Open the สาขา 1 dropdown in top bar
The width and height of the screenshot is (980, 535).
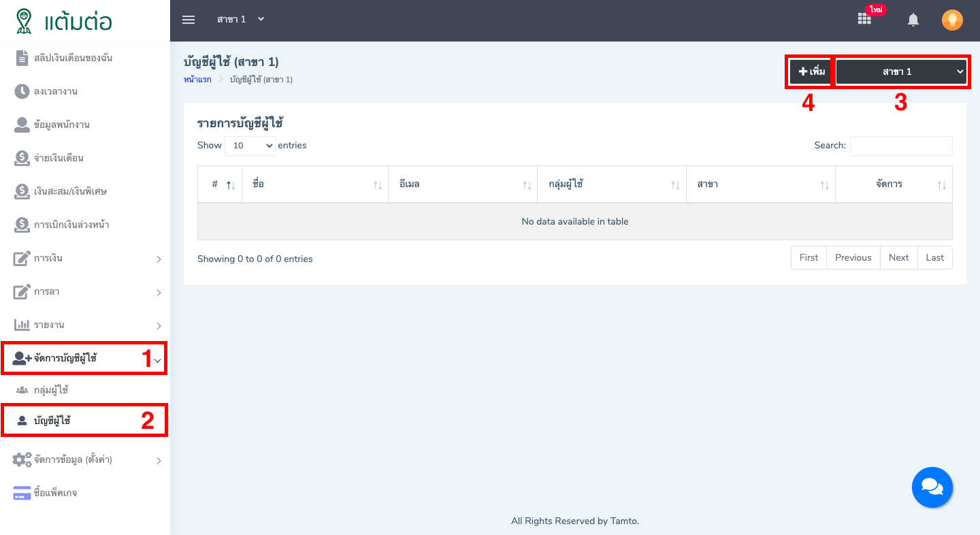pyautogui.click(x=240, y=20)
